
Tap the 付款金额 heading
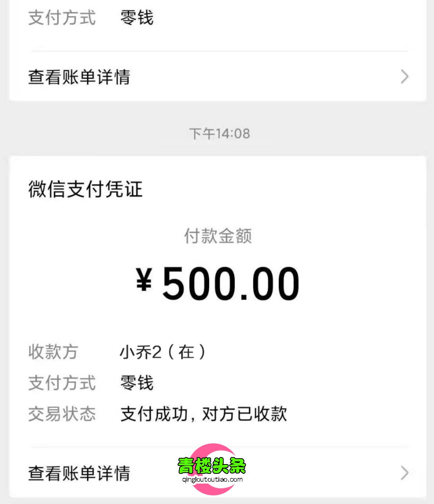click(218, 236)
